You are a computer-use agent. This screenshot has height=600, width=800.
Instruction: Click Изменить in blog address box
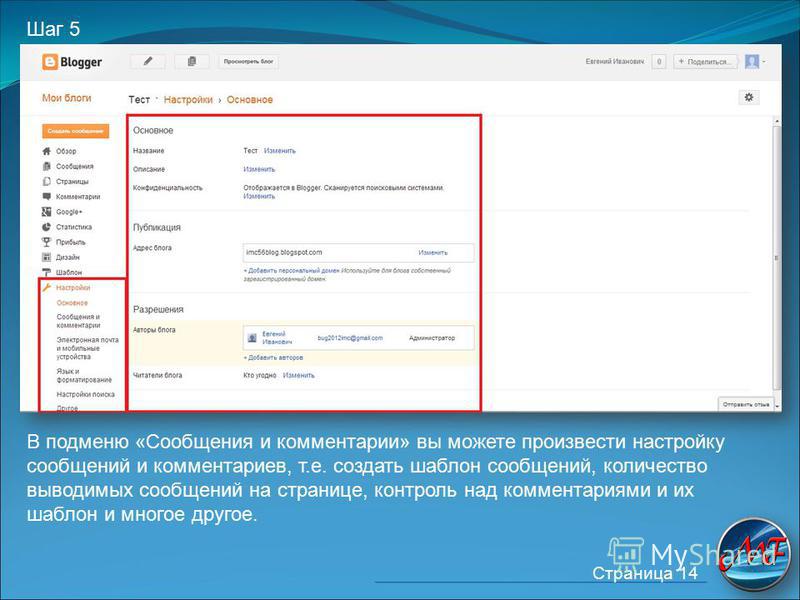(433, 253)
